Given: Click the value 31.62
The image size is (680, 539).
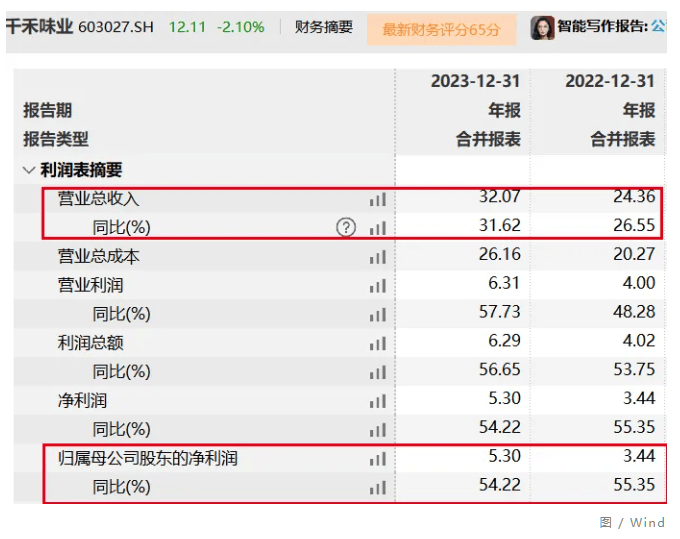Looking at the screenshot, I should (500, 225).
